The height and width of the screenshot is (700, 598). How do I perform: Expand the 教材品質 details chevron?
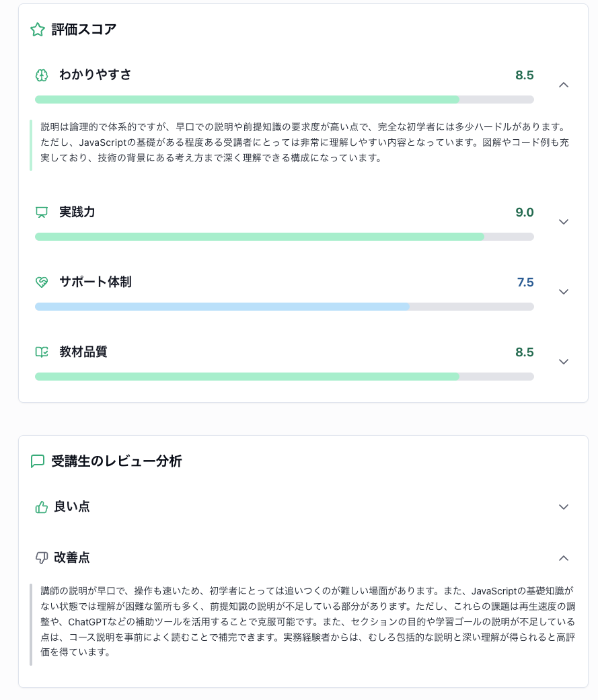coord(564,362)
